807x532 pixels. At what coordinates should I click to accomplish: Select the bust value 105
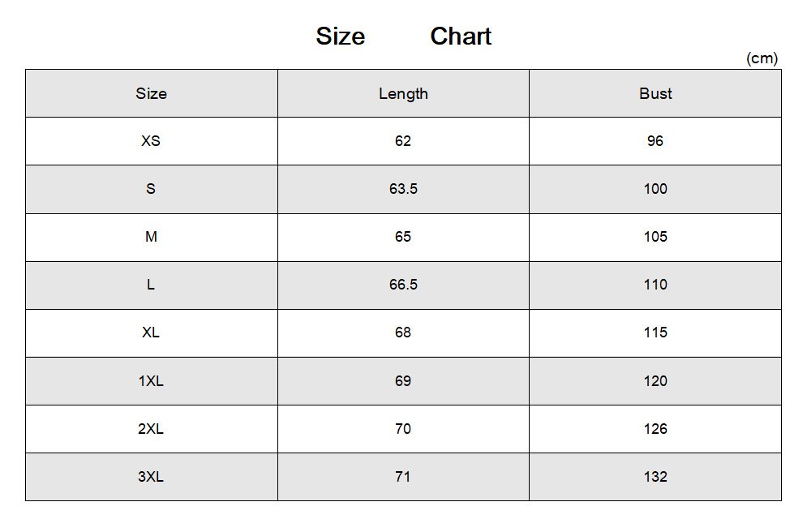655,237
